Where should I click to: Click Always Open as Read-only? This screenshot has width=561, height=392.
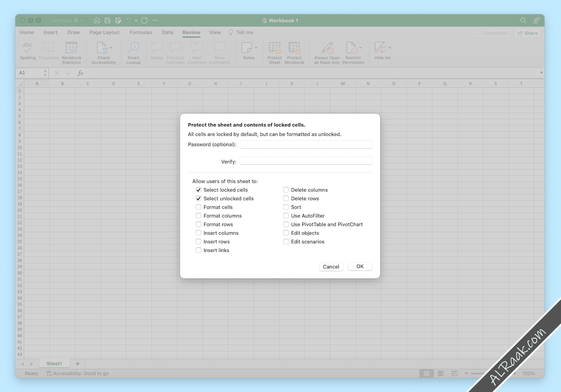coord(327,53)
